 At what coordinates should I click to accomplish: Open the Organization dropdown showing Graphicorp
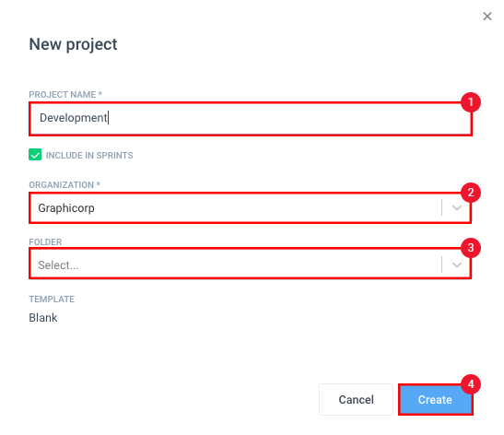pos(250,208)
